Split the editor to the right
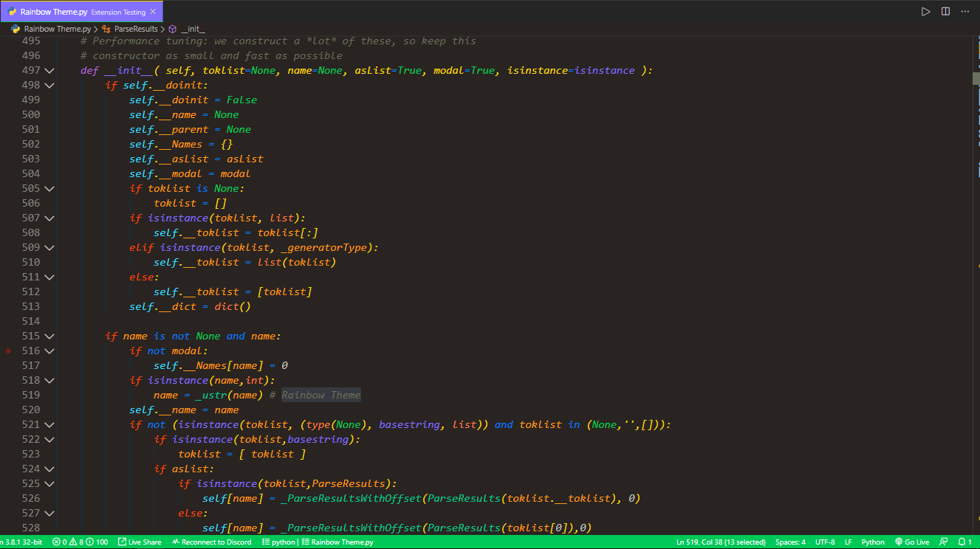Image resolution: width=980 pixels, height=549 pixels. point(945,12)
